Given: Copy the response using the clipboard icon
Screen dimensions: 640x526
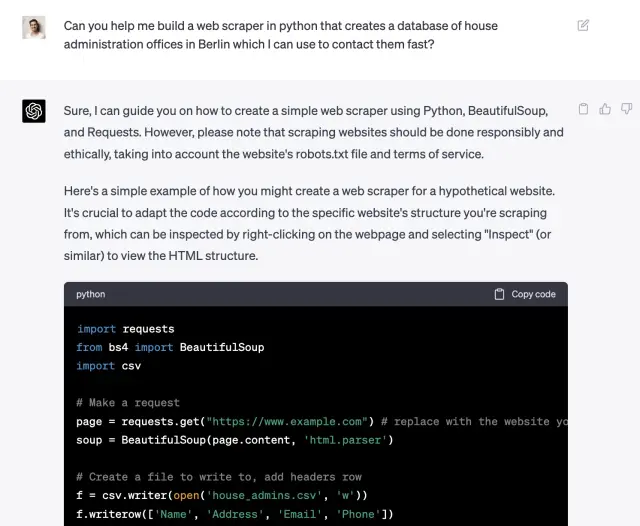Looking at the screenshot, I should pyautogui.click(x=584, y=108).
